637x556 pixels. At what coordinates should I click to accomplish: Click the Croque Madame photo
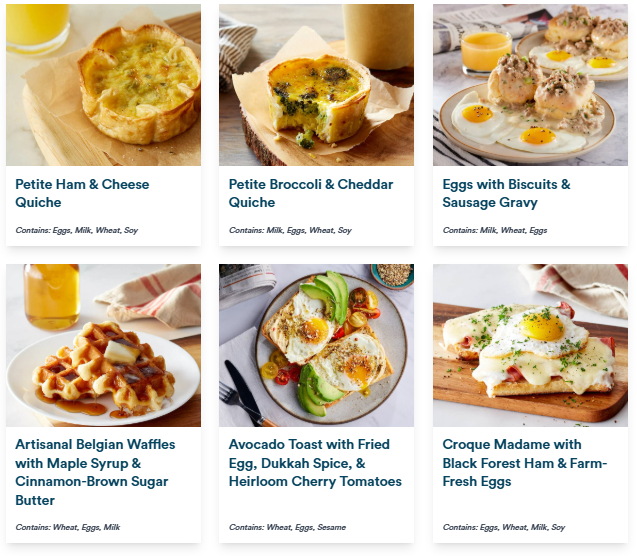click(530, 345)
